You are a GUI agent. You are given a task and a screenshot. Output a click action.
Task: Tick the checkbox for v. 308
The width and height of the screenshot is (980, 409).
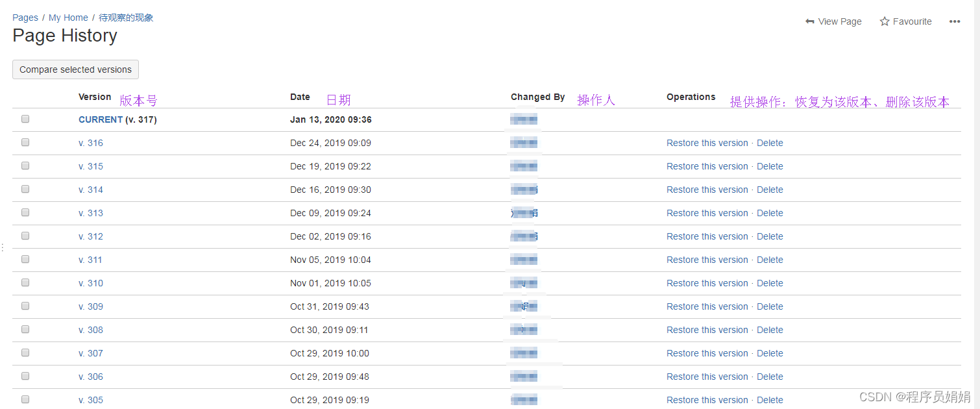(x=25, y=329)
